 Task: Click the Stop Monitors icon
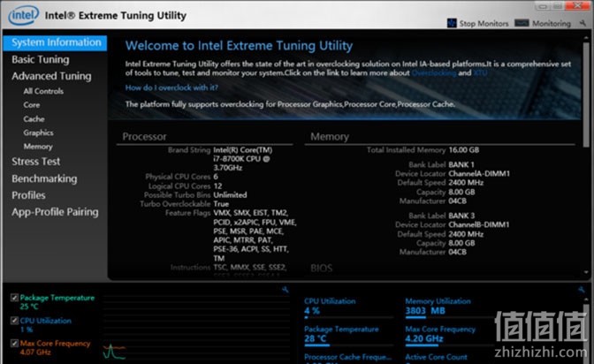(x=452, y=23)
